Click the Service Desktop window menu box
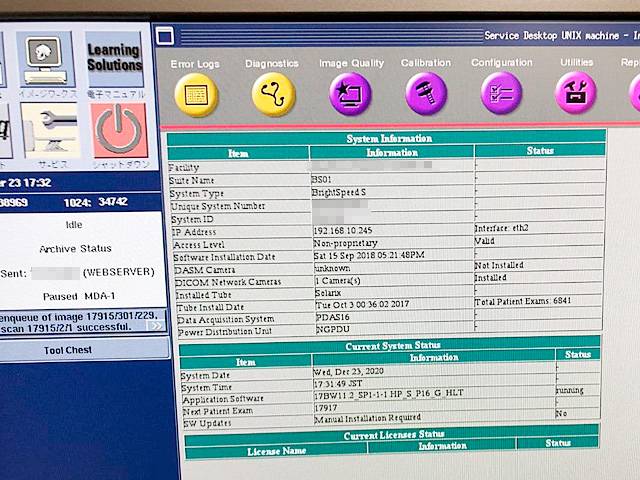This screenshot has height=480, width=640. (165, 36)
